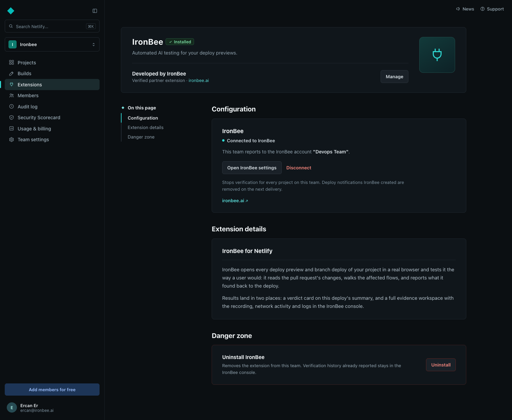This screenshot has width=512, height=420.
Task: Focus the Search Netlify field
Action: tap(52, 26)
